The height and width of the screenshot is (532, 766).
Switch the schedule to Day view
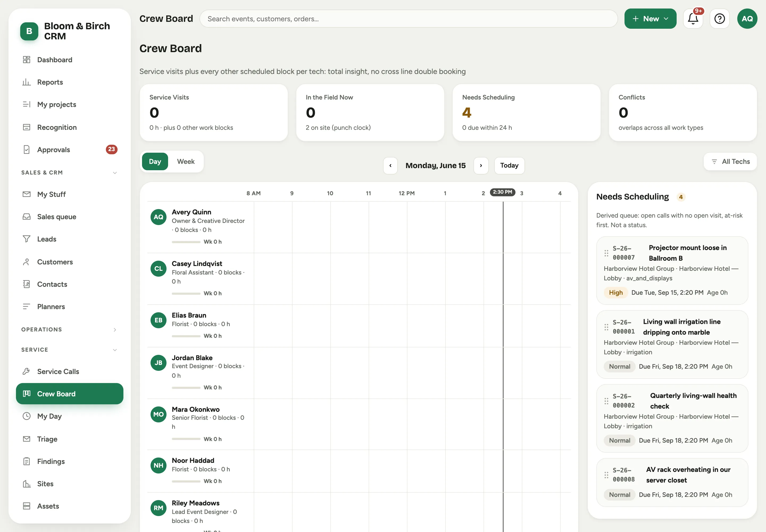[x=155, y=162]
